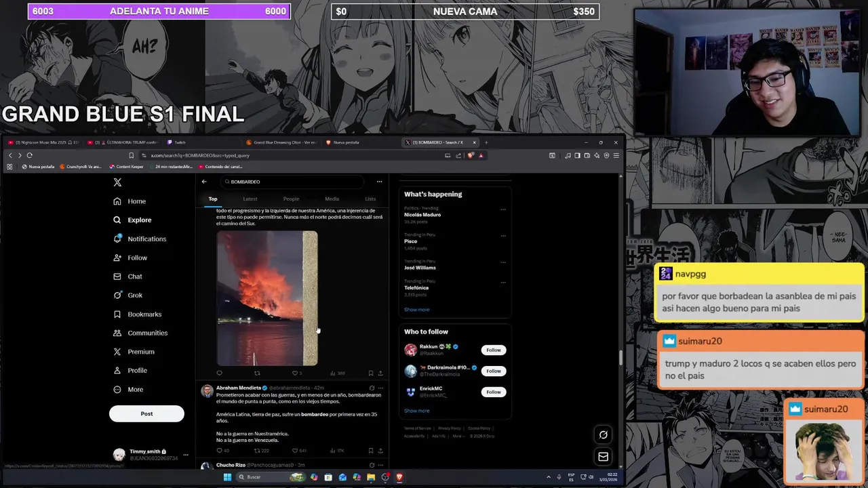Open the Windows Start menu
This screenshot has height=488, width=868.
point(227,477)
